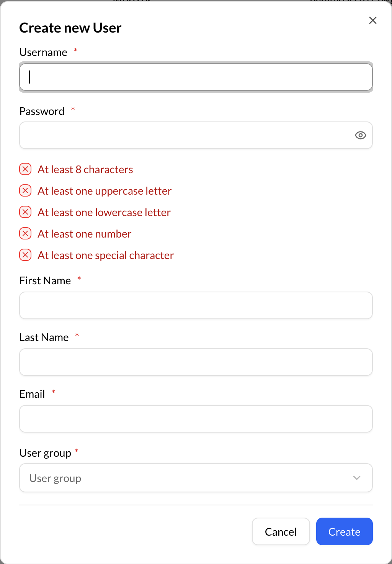Close the Create new User dialog
This screenshot has width=392, height=564.
coord(372,20)
